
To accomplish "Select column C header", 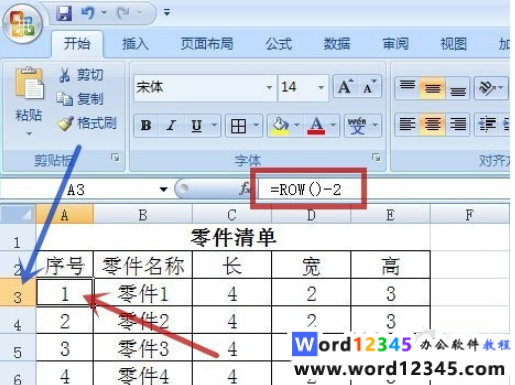I will coord(232,214).
